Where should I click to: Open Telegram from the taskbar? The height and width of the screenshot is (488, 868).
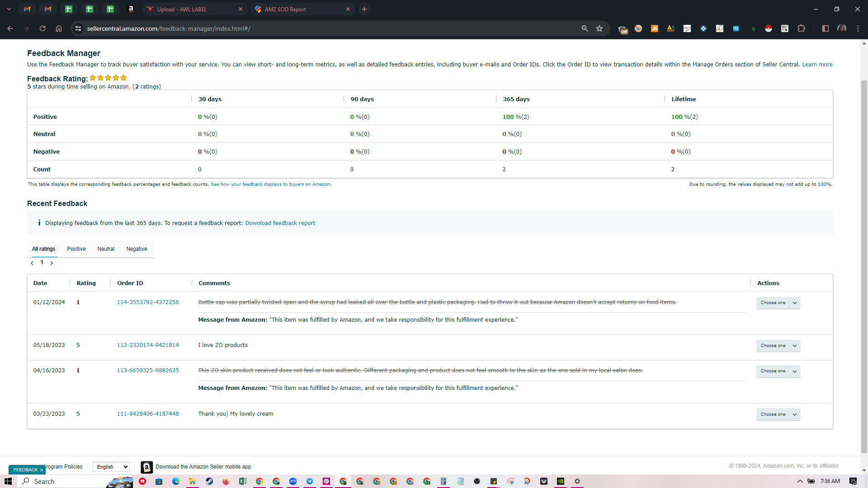tap(310, 481)
